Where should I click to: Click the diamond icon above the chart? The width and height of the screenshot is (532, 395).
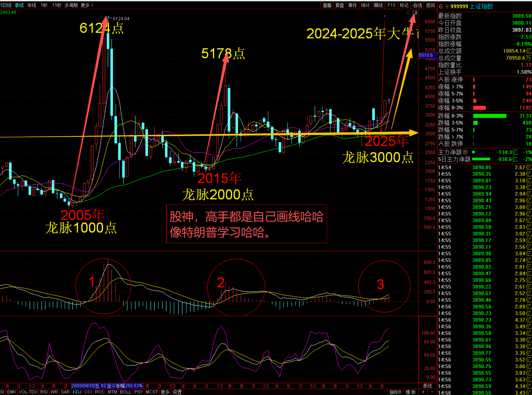pos(408,13)
